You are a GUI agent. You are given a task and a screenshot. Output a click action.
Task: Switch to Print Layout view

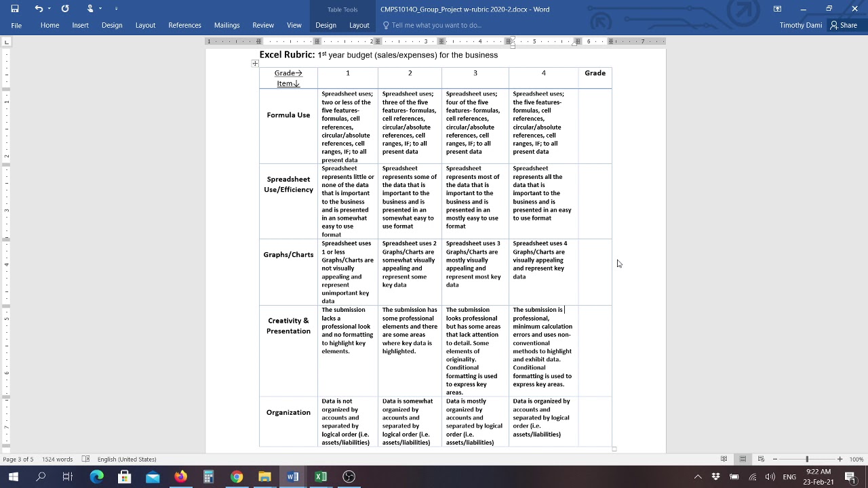(x=743, y=459)
